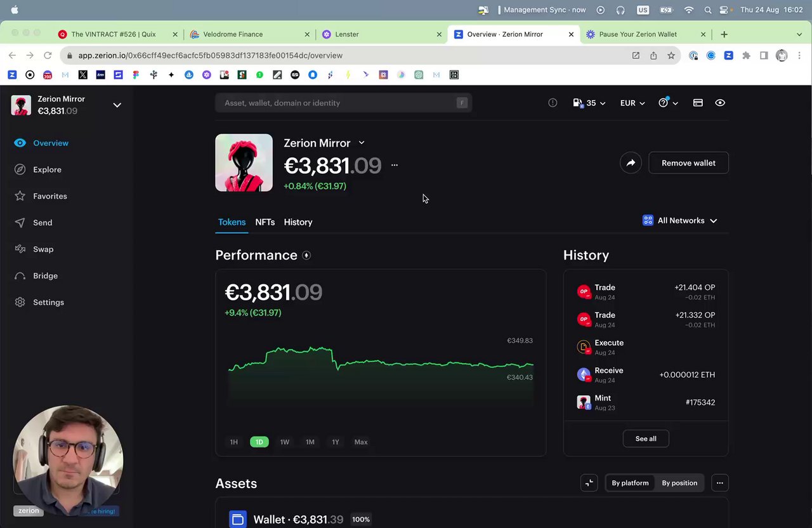Switch to the History tab

coord(298,222)
